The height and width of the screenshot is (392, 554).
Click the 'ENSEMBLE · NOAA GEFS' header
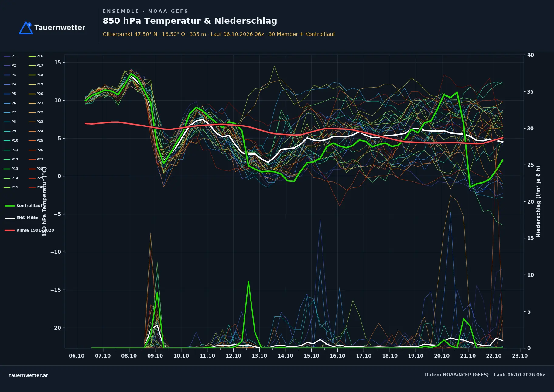click(x=145, y=11)
